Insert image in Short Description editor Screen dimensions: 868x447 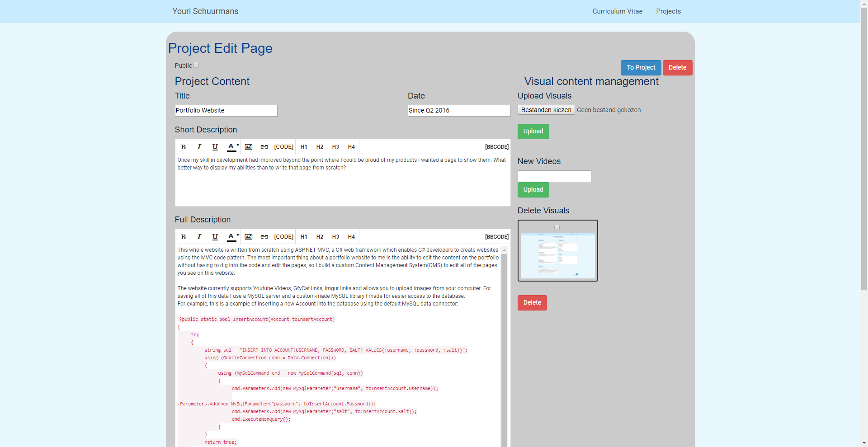249,147
